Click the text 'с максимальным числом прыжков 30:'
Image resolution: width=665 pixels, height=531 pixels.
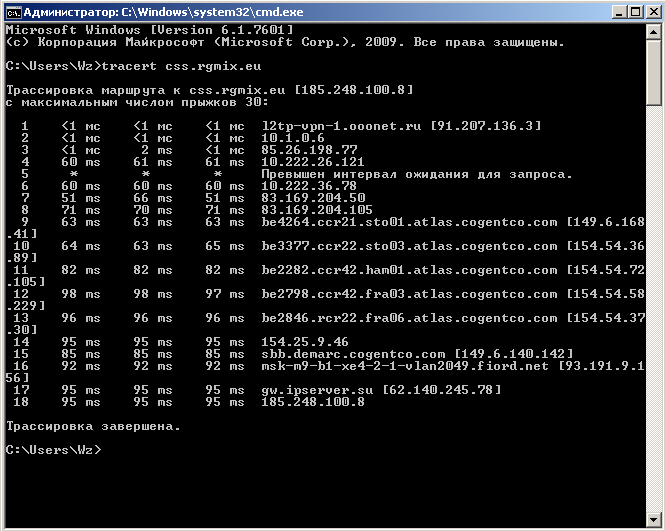(x=137, y=102)
